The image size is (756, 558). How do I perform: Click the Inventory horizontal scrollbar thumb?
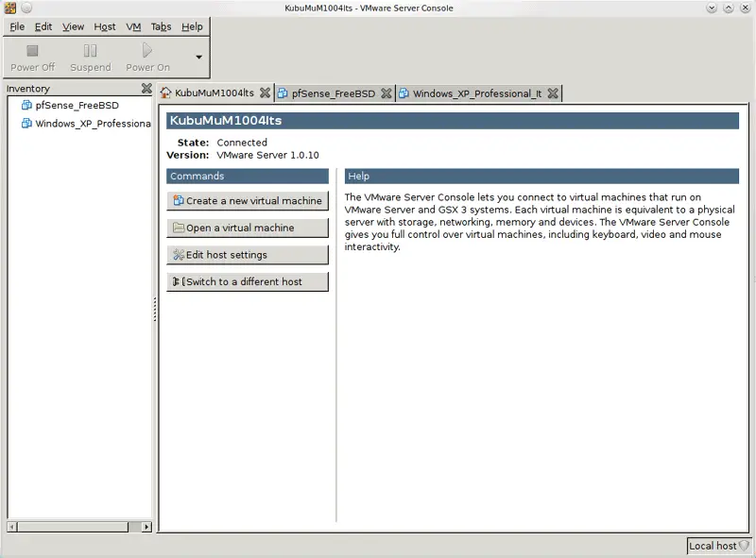(73, 527)
